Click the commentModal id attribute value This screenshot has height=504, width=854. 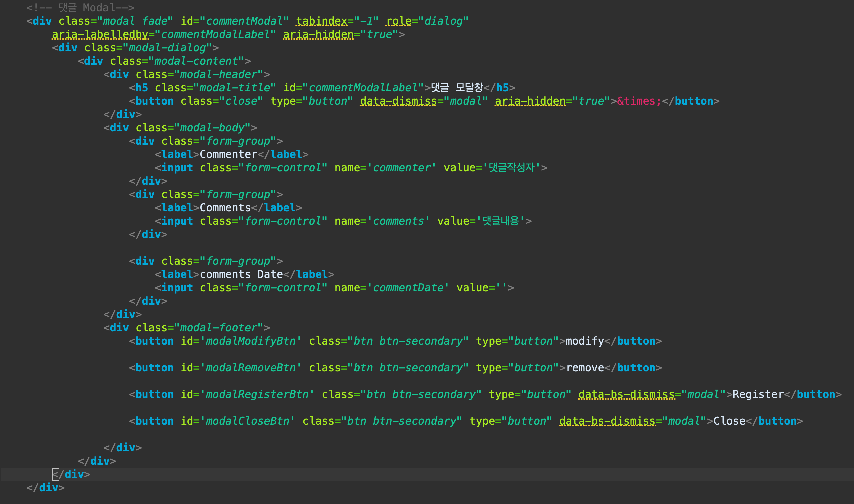tap(244, 21)
